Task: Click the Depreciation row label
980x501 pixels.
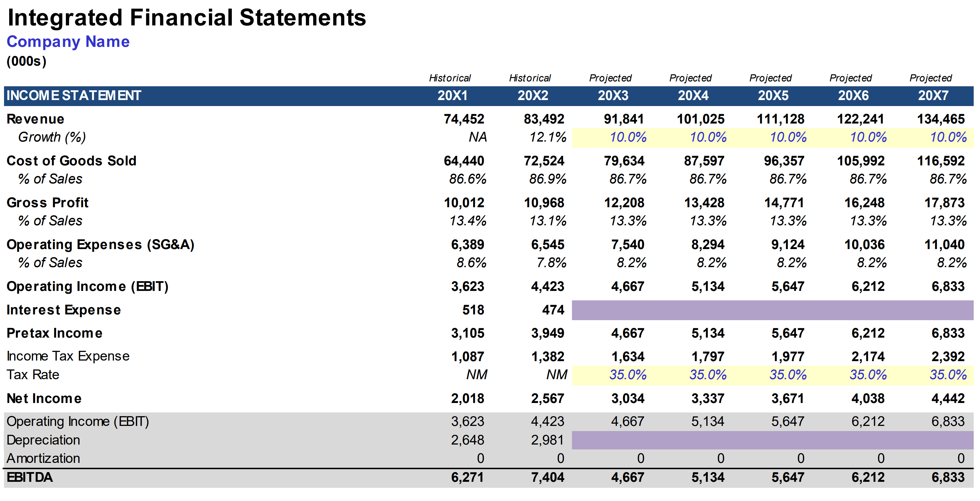Action: 43,440
